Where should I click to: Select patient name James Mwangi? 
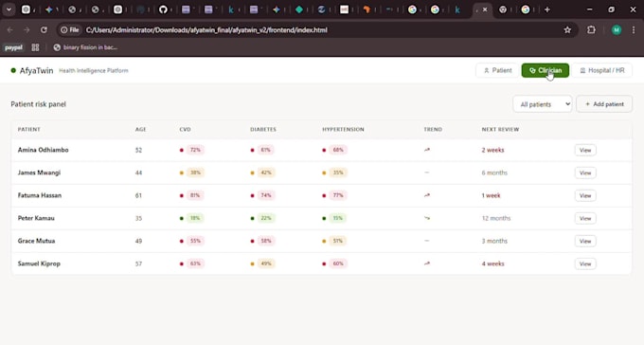click(x=39, y=172)
